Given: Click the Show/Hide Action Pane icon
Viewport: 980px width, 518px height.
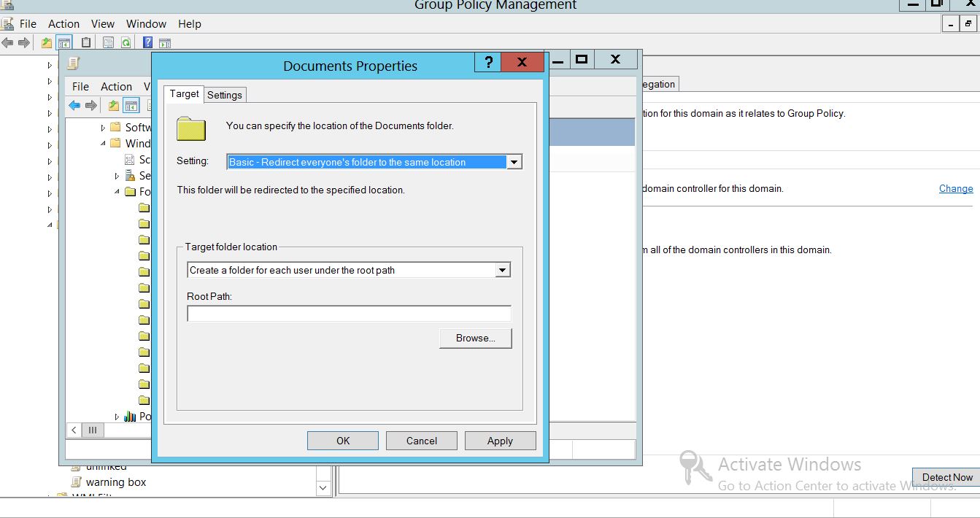Looking at the screenshot, I should click(x=165, y=43).
